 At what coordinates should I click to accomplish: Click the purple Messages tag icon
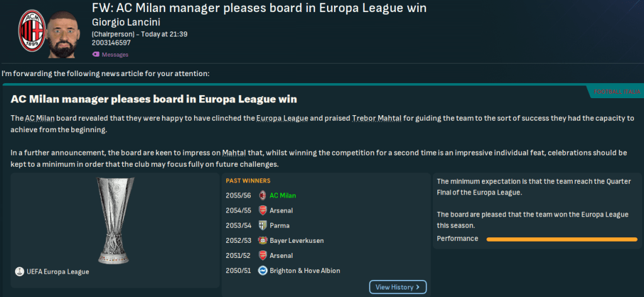coord(96,55)
